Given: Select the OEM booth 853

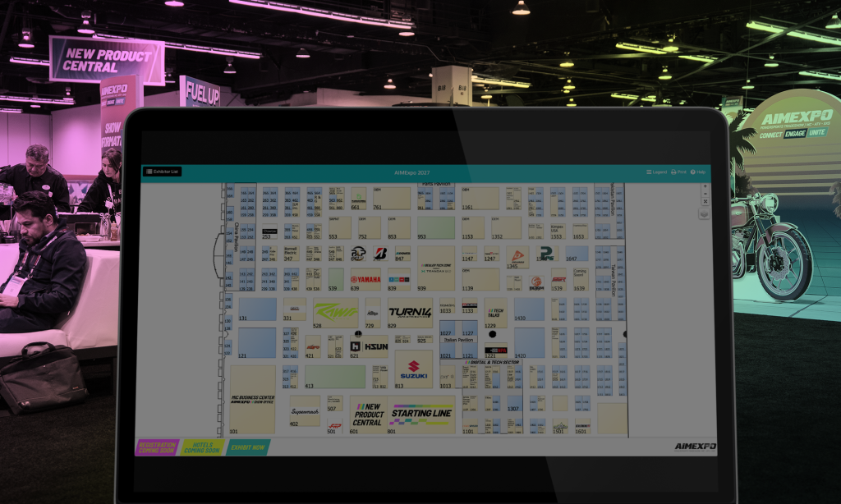Looking at the screenshot, I should 399,228.
